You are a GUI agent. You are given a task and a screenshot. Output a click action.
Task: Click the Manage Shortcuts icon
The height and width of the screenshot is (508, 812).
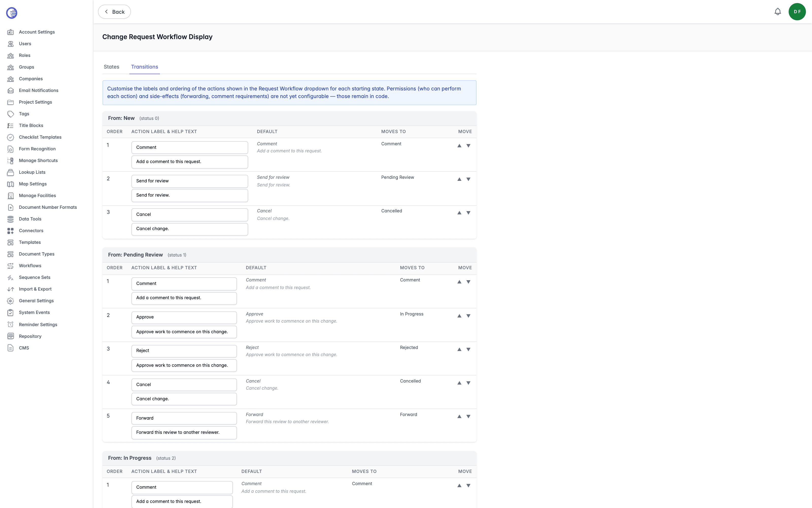pos(11,161)
